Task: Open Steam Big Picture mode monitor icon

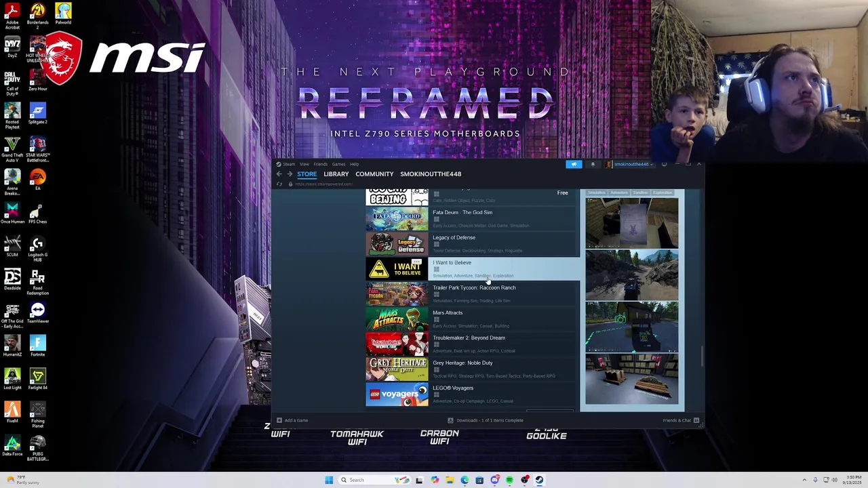Action: [x=664, y=164]
